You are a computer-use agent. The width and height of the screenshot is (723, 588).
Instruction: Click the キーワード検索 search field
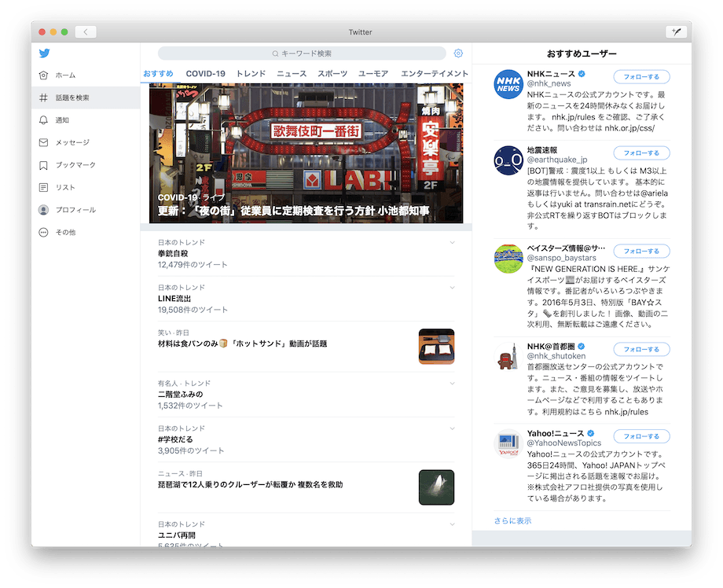302,53
